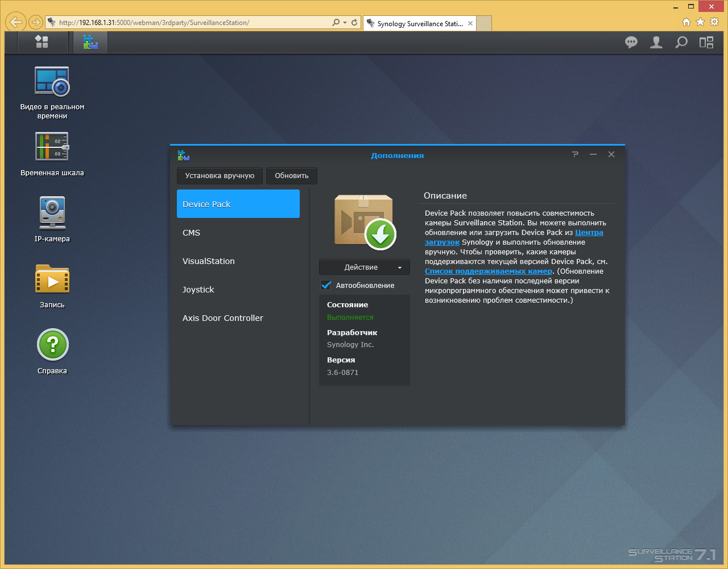728x569 pixels.
Task: Switch to Synology Surveillance Station browser tab
Action: (x=419, y=23)
